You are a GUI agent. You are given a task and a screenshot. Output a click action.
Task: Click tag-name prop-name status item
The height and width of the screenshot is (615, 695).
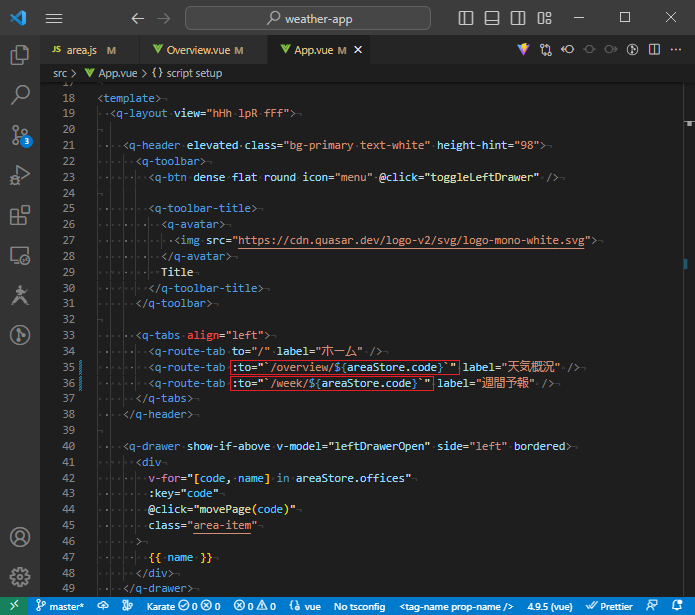[456, 606]
